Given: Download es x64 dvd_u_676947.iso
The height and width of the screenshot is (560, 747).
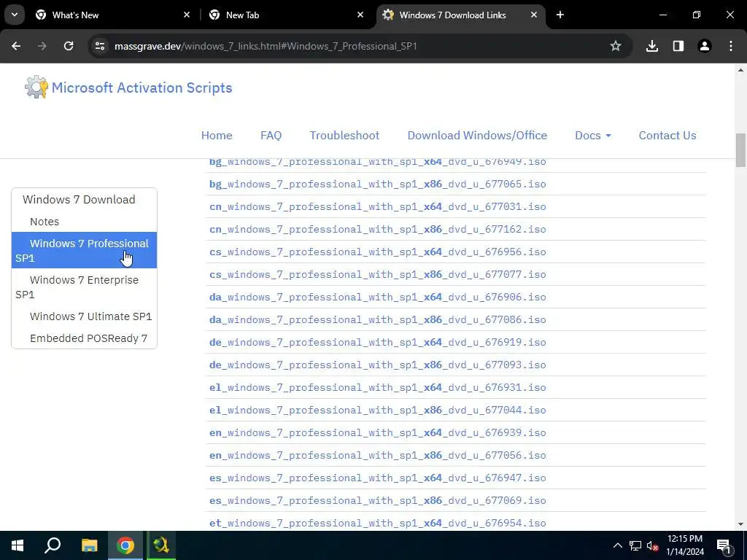Looking at the screenshot, I should [x=377, y=478].
